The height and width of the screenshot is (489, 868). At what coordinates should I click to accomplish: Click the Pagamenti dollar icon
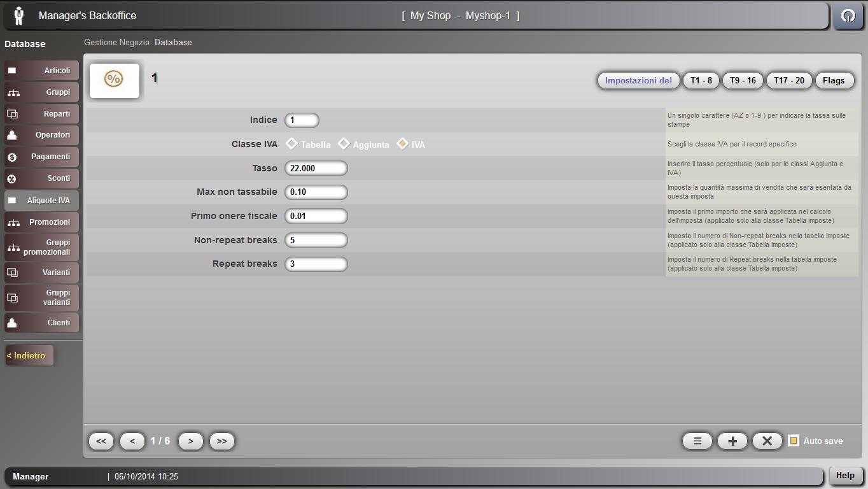[11, 157]
